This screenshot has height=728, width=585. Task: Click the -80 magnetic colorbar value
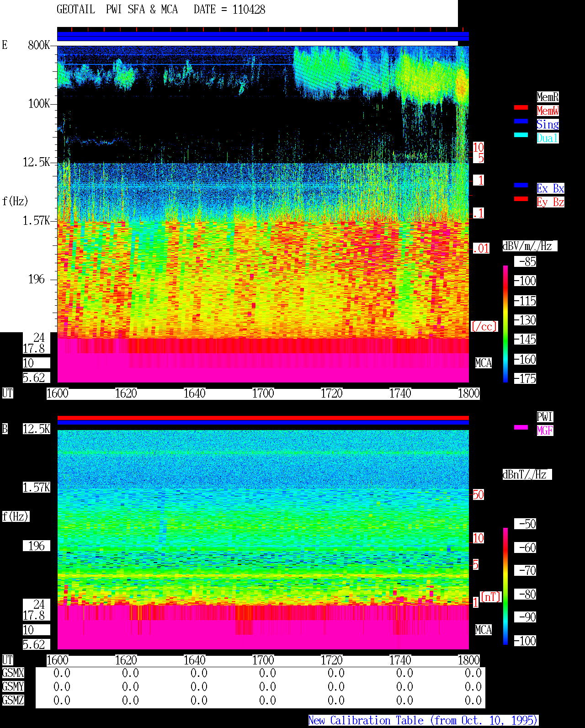point(526,594)
